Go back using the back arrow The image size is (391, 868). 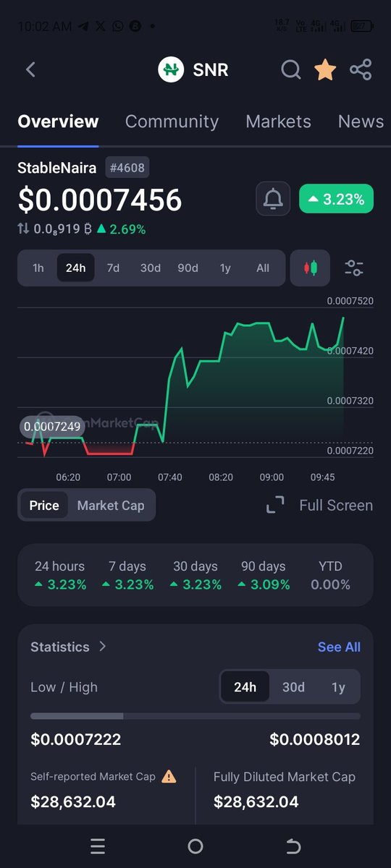(30, 69)
